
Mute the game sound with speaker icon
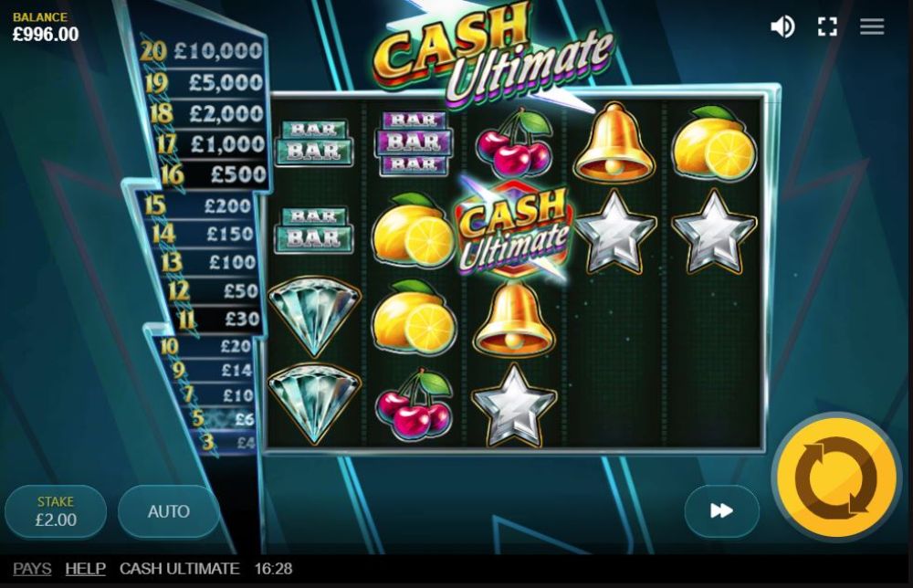point(782,26)
